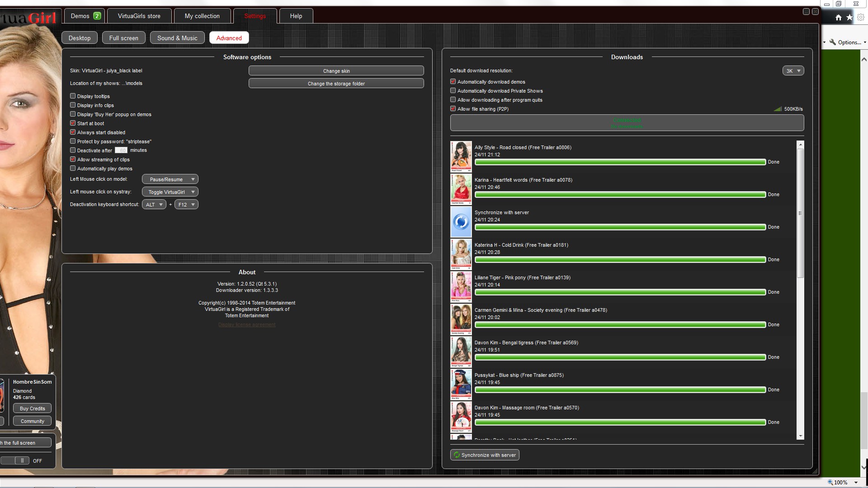Screen dimensions: 868x488
Task: Enable Allow downloading after program quits
Action: 453,99
